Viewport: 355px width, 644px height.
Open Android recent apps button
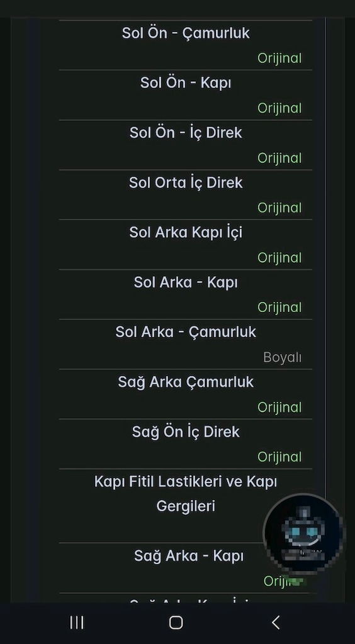point(77,622)
